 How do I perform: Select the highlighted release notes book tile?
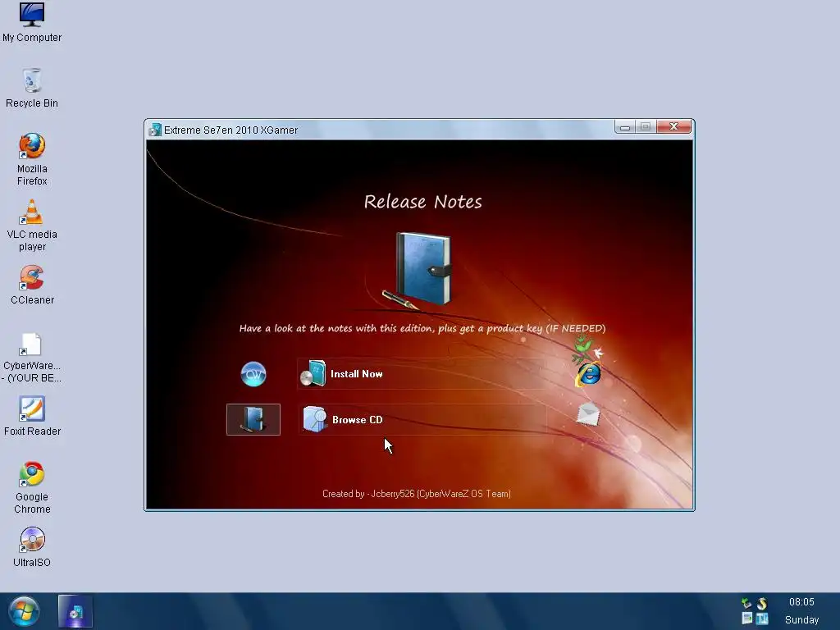[x=253, y=419]
